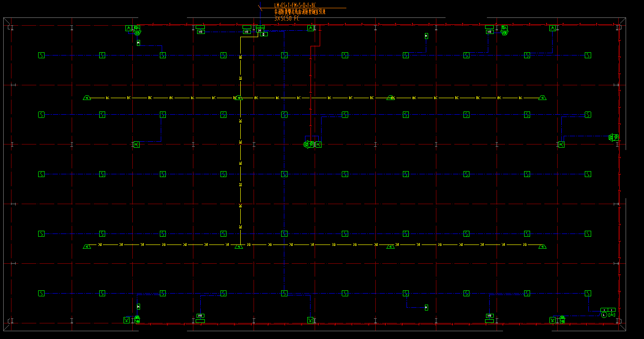Click sounder symbol in central three-device cluster

point(306,144)
